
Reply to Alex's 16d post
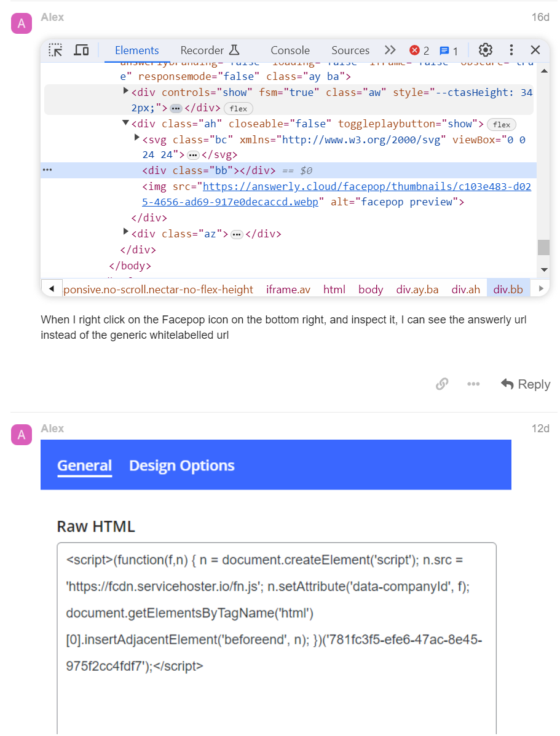click(525, 384)
